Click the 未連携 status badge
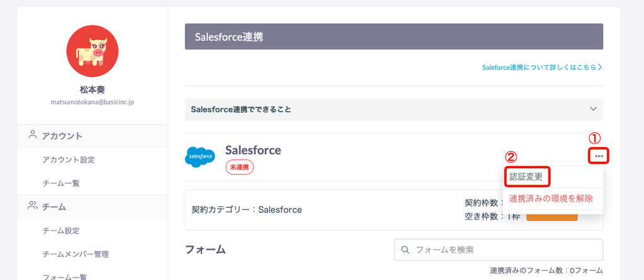The image size is (644, 280). pyautogui.click(x=240, y=167)
